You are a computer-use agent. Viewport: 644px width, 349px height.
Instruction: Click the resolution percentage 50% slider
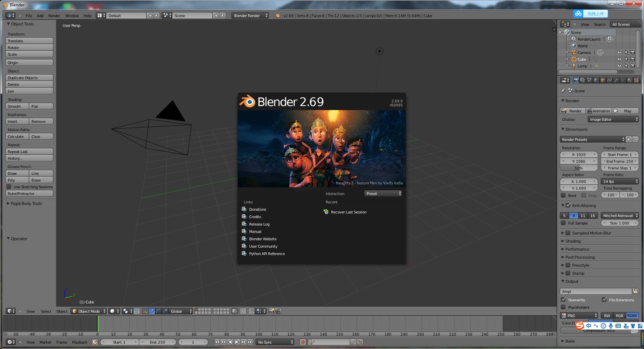click(x=579, y=168)
